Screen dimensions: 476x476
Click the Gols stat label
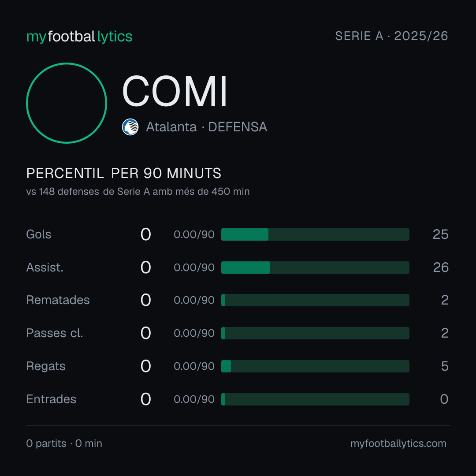coord(38,234)
